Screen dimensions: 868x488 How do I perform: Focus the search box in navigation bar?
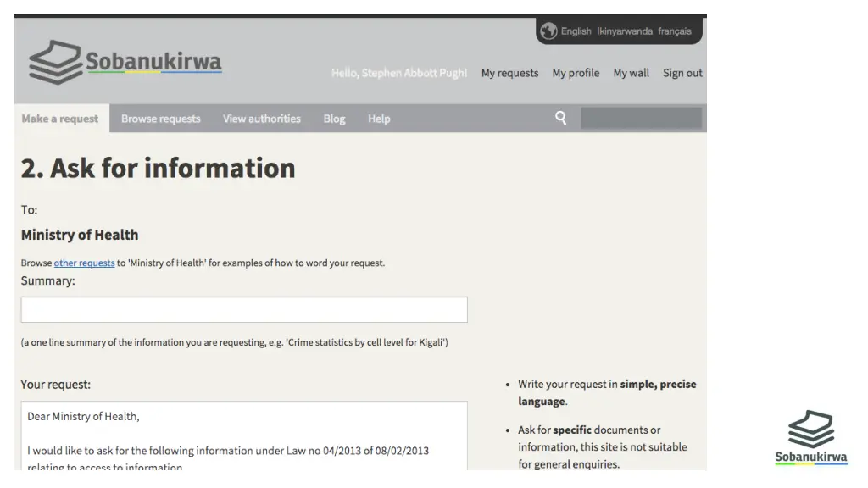pyautogui.click(x=641, y=119)
